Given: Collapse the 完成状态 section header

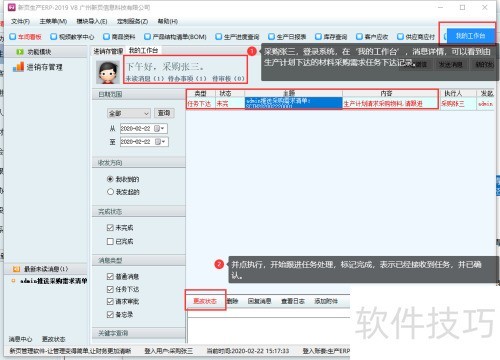Looking at the screenshot, I should point(139,212).
